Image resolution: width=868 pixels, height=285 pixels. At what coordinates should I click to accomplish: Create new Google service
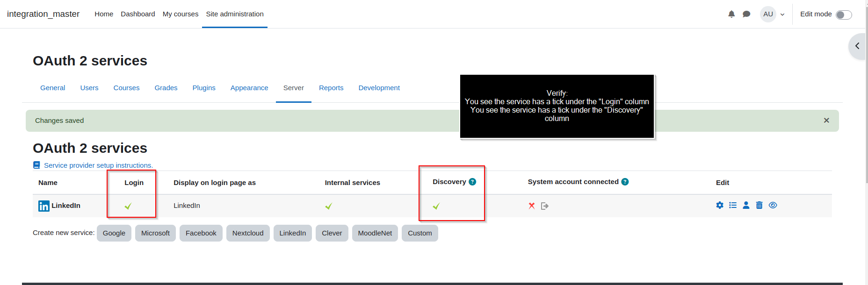(114, 233)
